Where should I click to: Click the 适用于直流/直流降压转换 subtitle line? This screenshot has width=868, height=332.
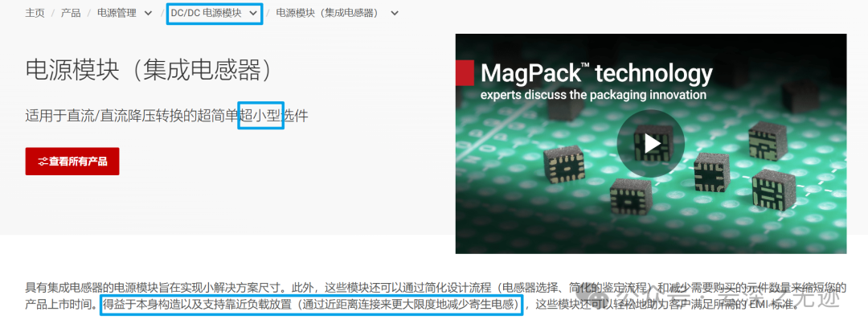(166, 116)
